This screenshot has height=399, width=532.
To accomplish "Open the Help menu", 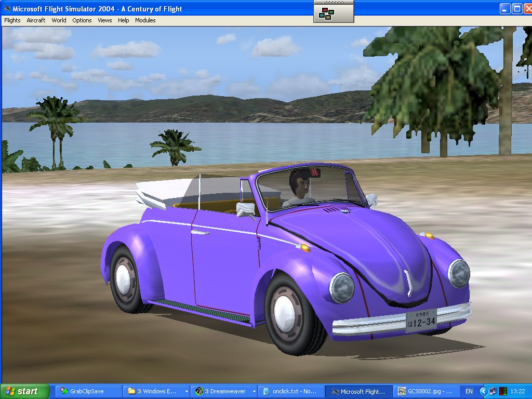I will (124, 20).
